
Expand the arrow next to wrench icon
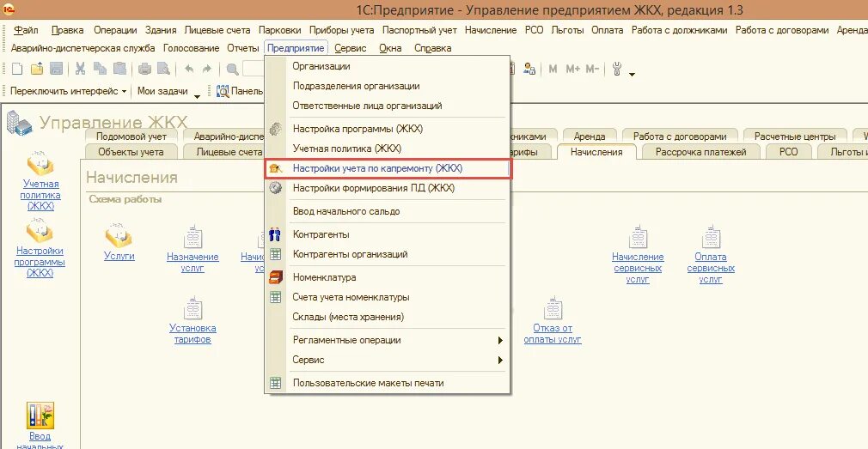(633, 74)
